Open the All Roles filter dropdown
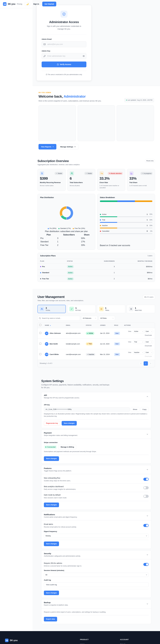Viewport: 160px width, 644px height. [107, 318]
